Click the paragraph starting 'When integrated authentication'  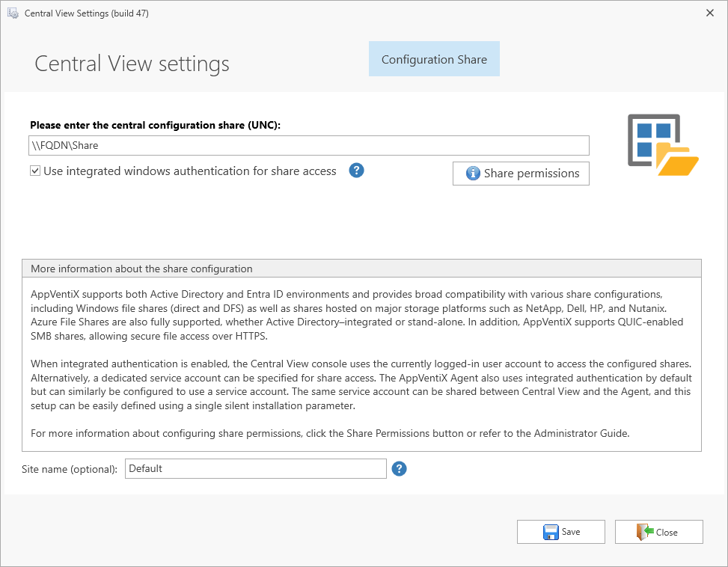[x=361, y=384]
